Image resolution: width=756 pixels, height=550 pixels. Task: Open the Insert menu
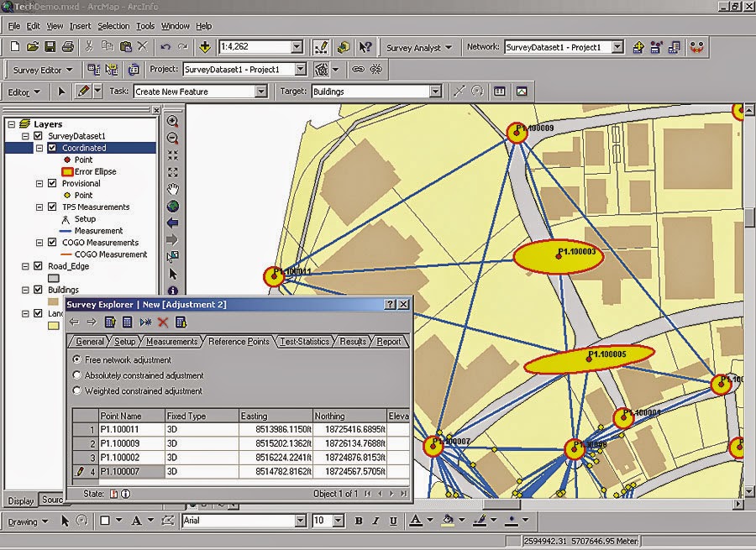click(x=80, y=26)
